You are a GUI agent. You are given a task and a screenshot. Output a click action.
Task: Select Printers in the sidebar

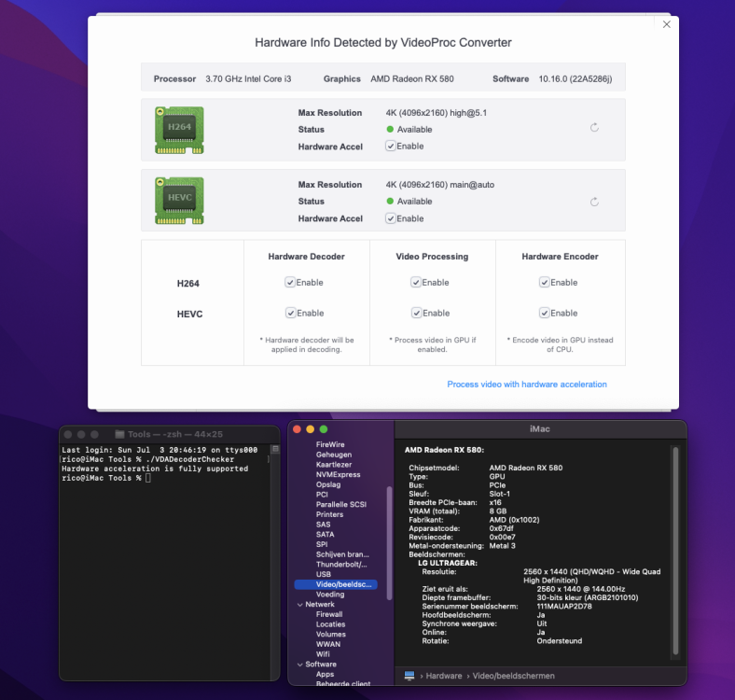coord(329,514)
